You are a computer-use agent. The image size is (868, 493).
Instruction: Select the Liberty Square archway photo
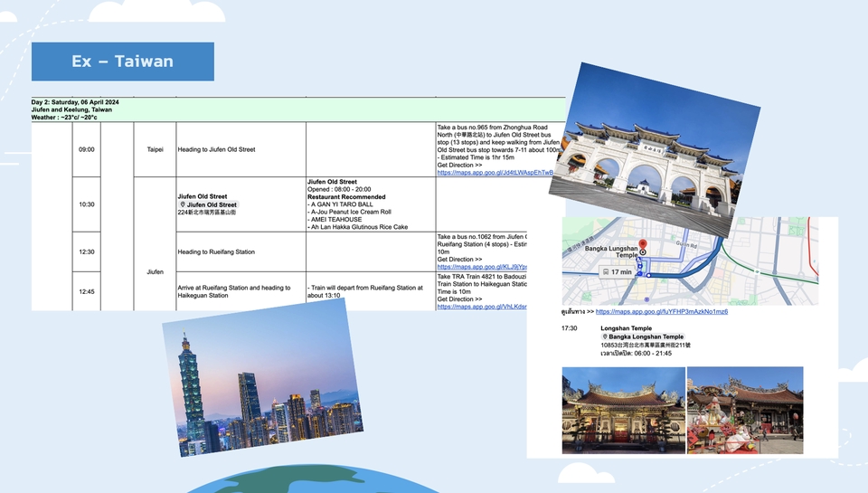[655, 149]
